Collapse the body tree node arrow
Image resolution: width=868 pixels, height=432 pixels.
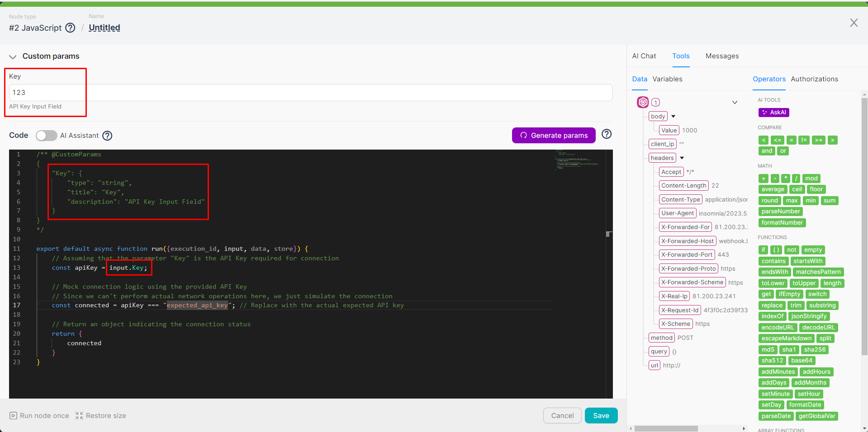[673, 117]
